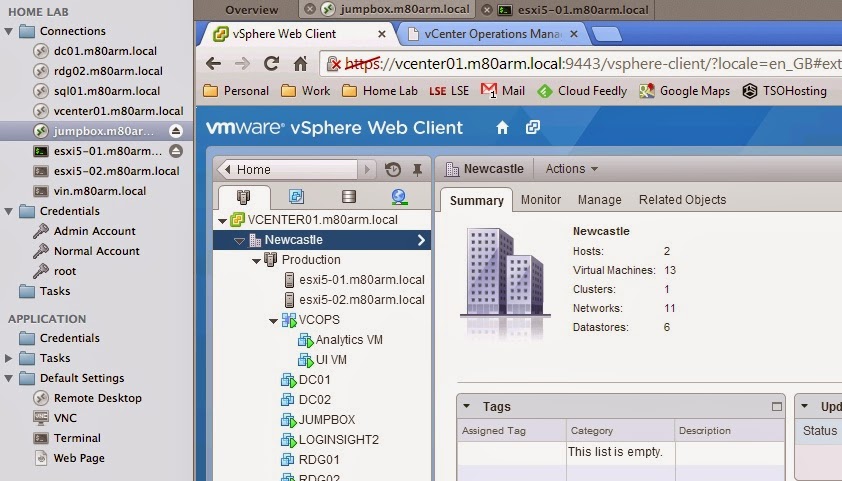The width and height of the screenshot is (842, 481).
Task: Eject the esxi5-01 connection in sidebar
Action: (176, 151)
